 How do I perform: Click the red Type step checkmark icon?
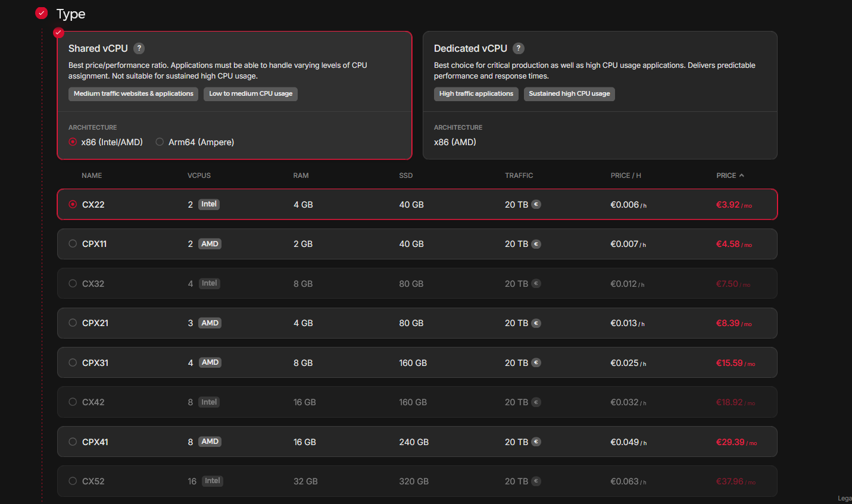pos(41,13)
